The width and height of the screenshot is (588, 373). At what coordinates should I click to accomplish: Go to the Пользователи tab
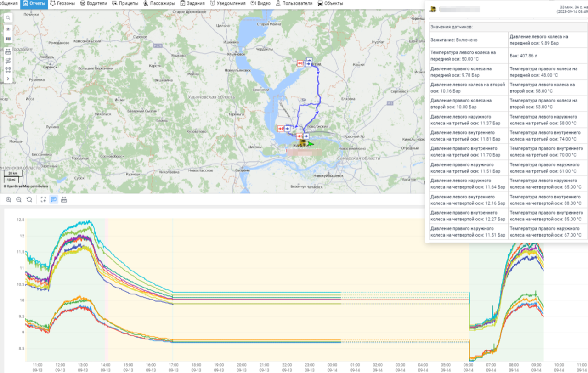tap(294, 3)
